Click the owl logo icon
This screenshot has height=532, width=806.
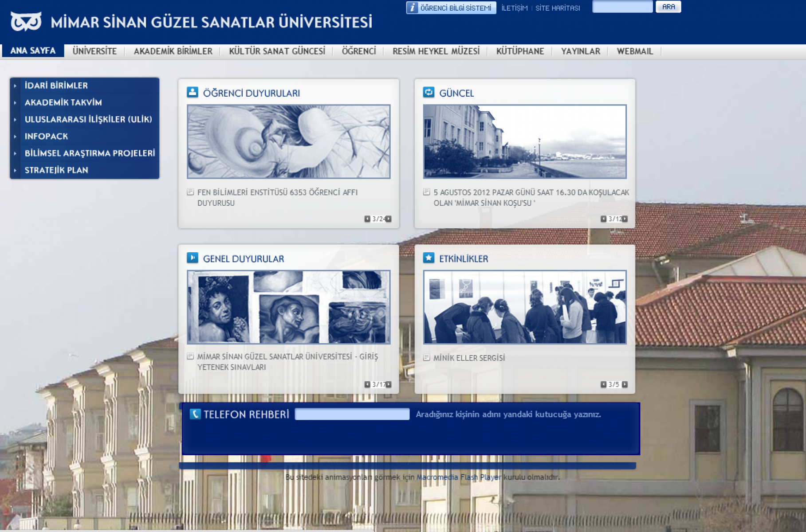tap(26, 21)
